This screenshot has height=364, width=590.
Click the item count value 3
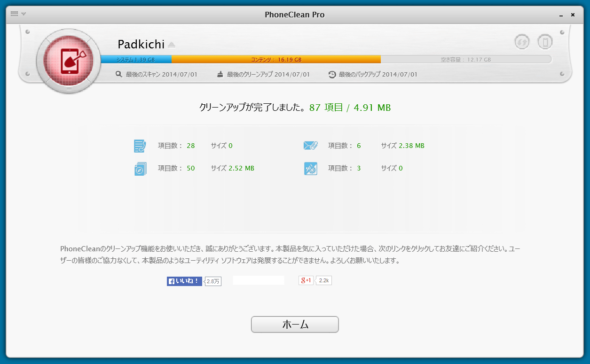coord(359,168)
